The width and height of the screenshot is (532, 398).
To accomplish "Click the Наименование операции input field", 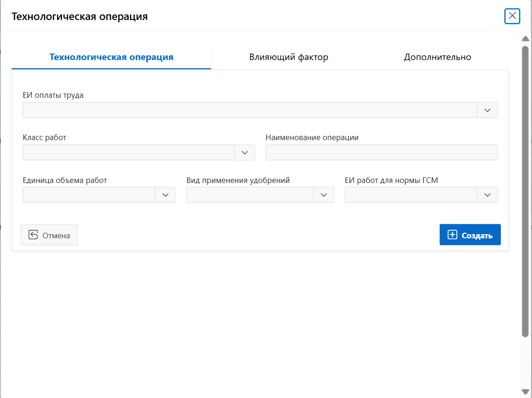I will tap(381, 153).
